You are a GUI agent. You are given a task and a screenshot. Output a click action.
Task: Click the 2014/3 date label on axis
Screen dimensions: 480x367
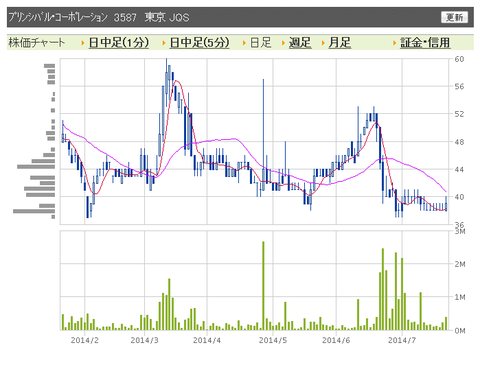point(144,340)
